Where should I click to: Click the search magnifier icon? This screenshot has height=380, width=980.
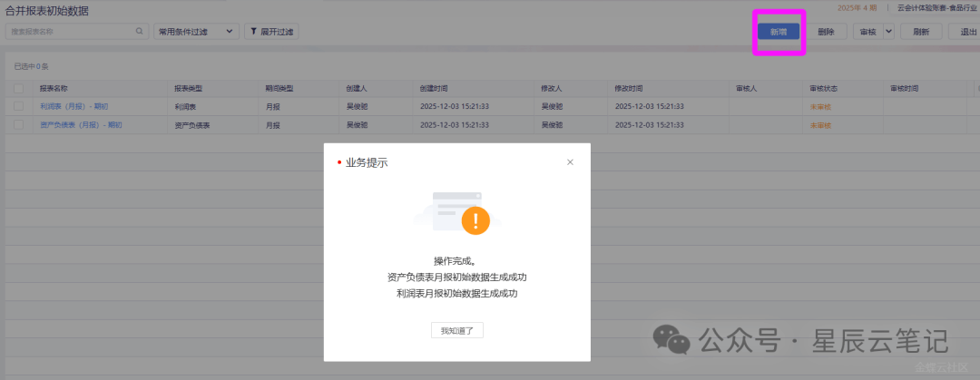pos(140,32)
